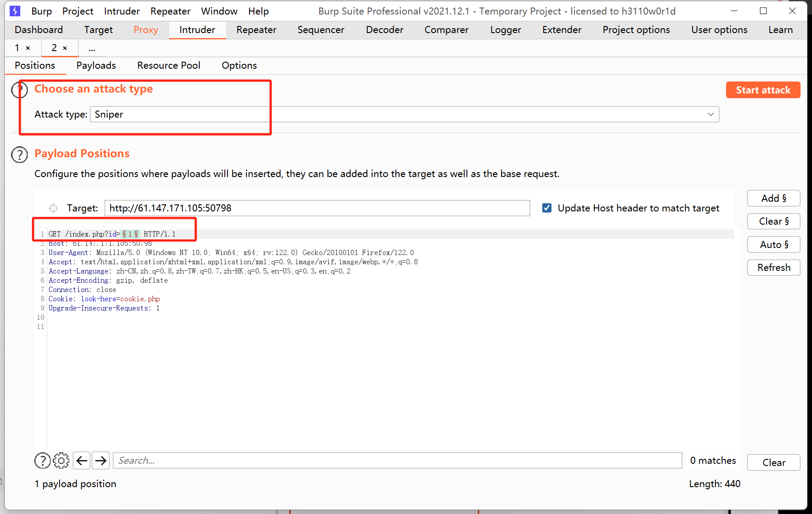Click the Search input field

[x=398, y=461]
